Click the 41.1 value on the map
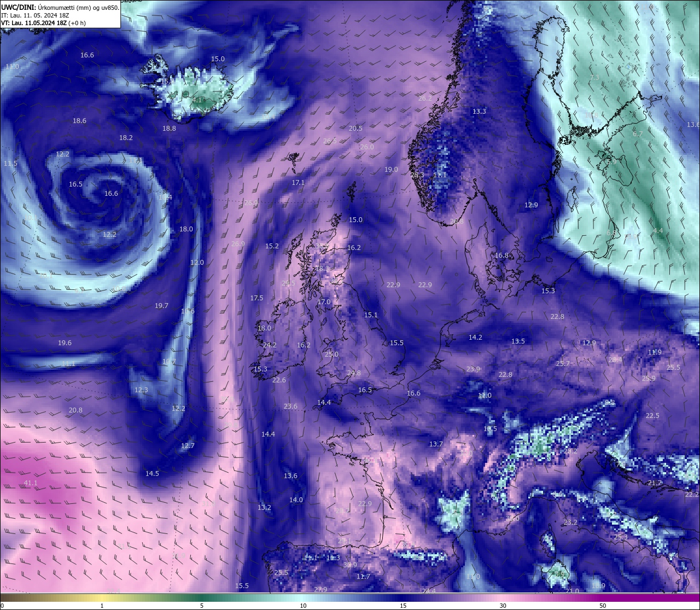The width and height of the screenshot is (700, 610). pyautogui.click(x=31, y=483)
